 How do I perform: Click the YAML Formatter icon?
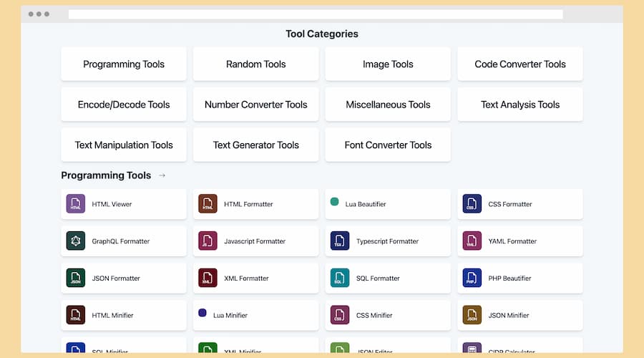tap(472, 241)
